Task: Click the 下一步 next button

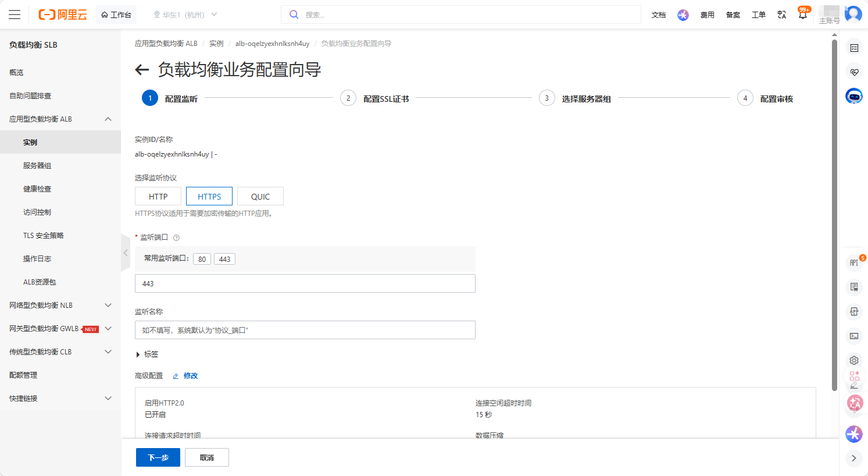Action: point(158,457)
